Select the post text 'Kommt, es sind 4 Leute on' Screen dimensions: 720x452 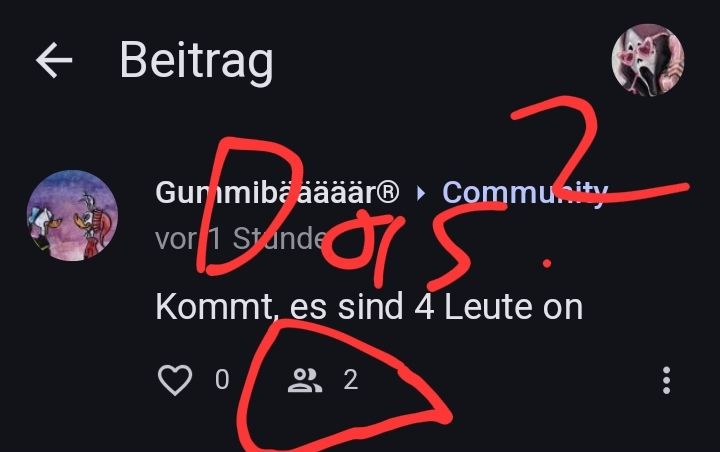(369, 307)
